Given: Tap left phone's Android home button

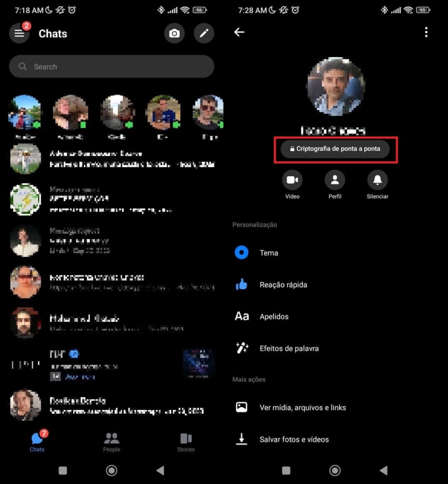Looking at the screenshot, I should coord(111,470).
